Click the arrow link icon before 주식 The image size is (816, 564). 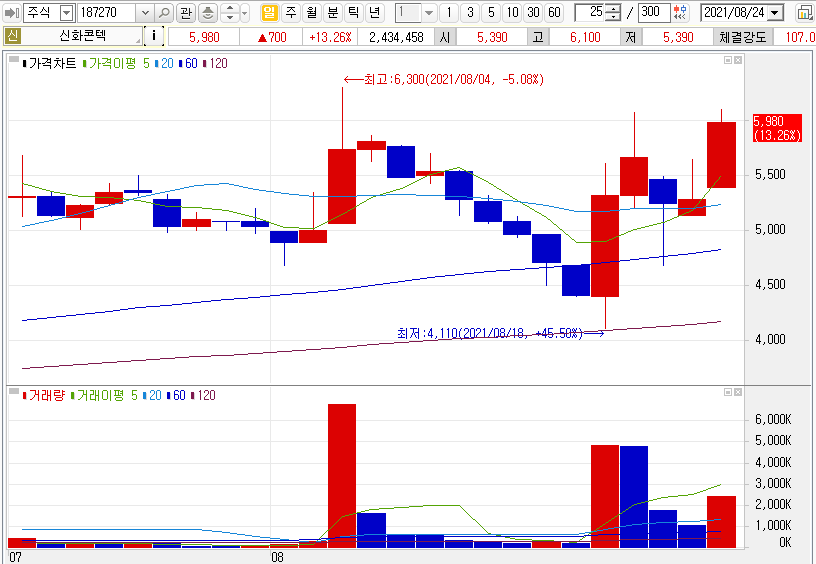[11, 12]
